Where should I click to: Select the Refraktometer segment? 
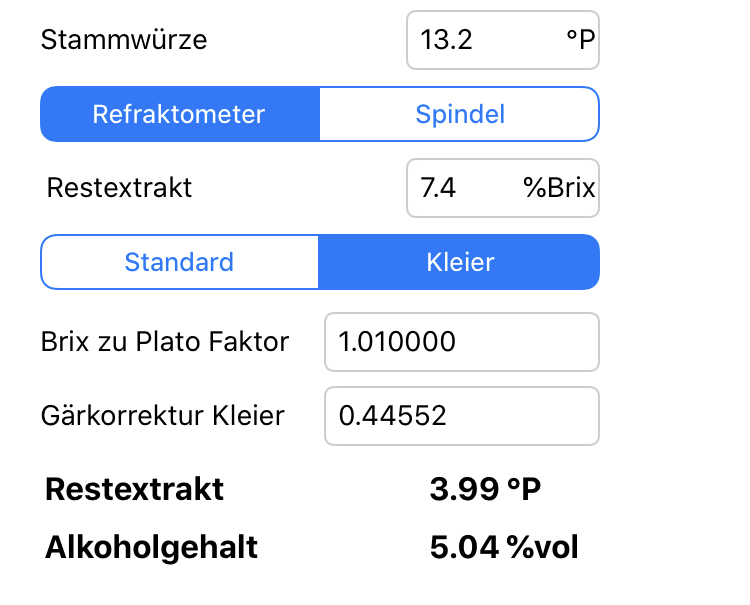point(179,114)
